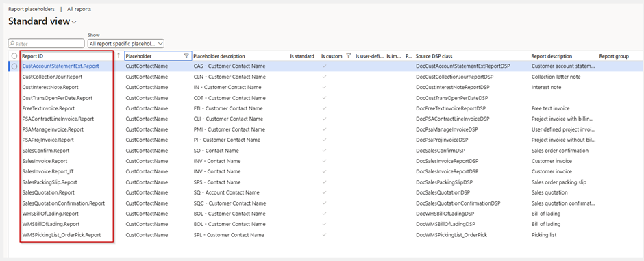Select the CustAccountStatementExt.Report row radio button
The image size is (644, 261).
pos(14,66)
